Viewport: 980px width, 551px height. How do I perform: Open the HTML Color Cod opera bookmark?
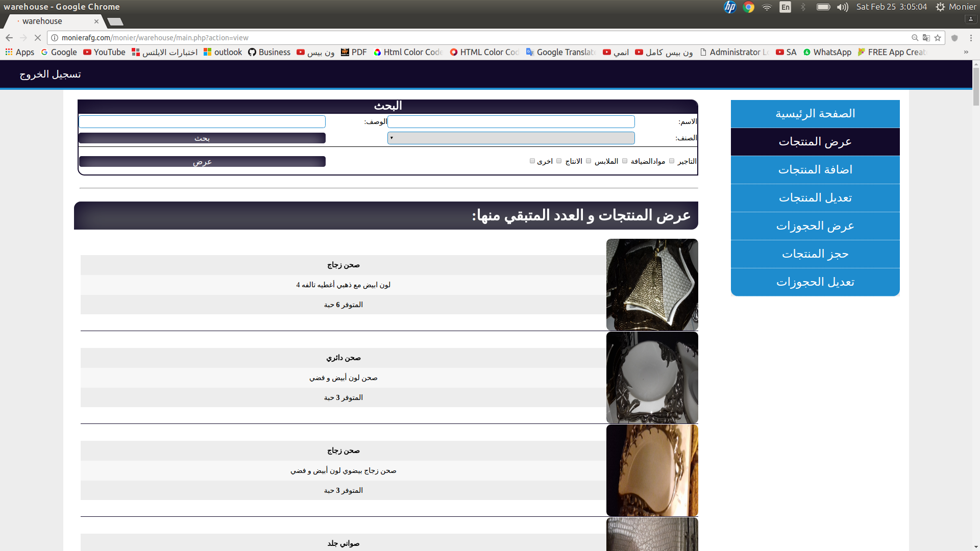484,52
